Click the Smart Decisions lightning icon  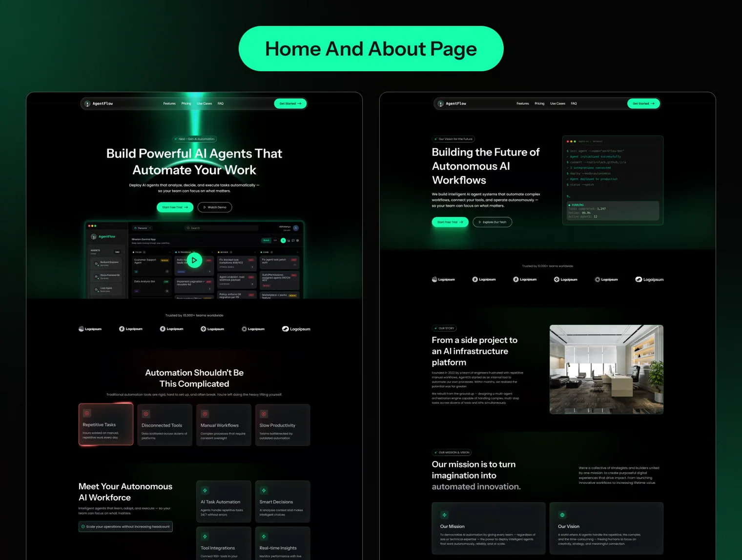264,490
